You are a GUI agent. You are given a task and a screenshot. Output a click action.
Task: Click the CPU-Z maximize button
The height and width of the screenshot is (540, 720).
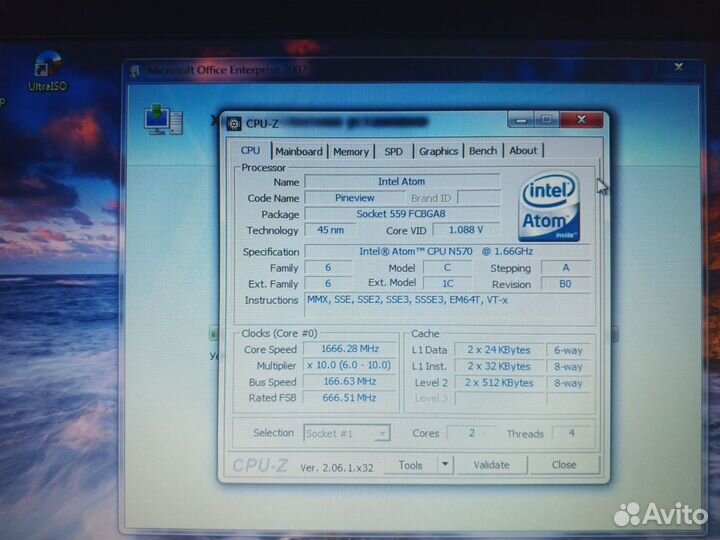pyautogui.click(x=546, y=119)
